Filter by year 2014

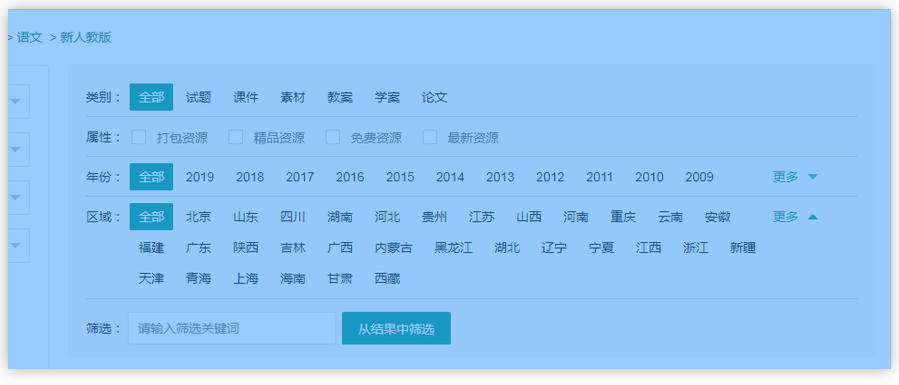pos(450,177)
